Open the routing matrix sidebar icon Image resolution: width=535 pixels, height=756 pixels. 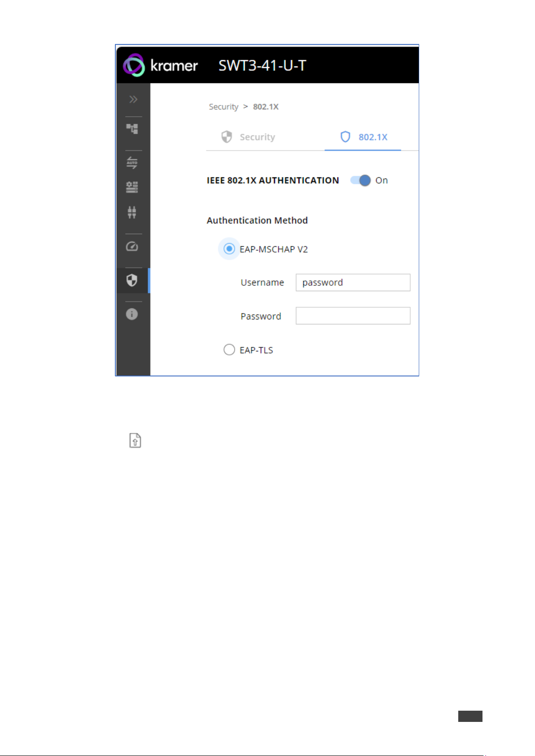click(132, 129)
